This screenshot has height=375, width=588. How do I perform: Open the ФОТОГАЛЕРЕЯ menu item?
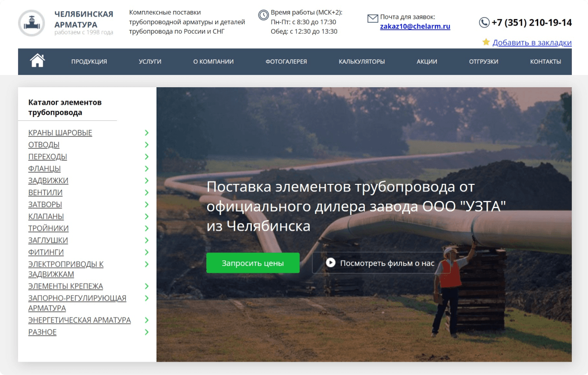[286, 62]
